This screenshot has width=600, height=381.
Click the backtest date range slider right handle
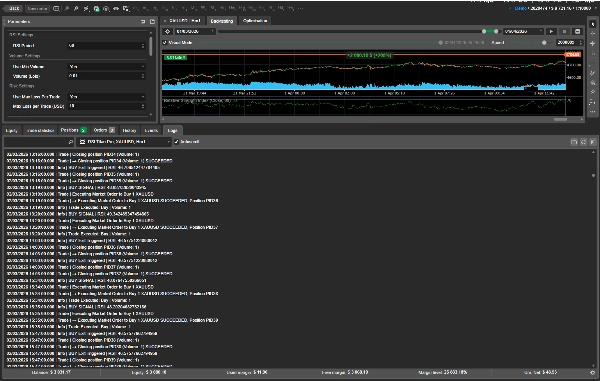pos(496,31)
